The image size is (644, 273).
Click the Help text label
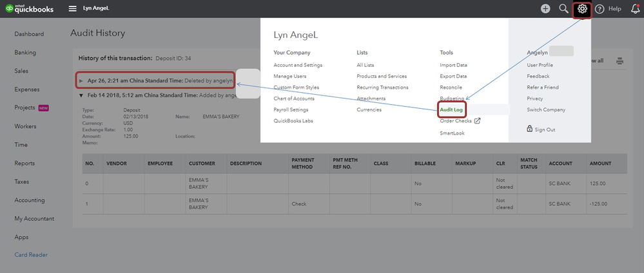615,9
